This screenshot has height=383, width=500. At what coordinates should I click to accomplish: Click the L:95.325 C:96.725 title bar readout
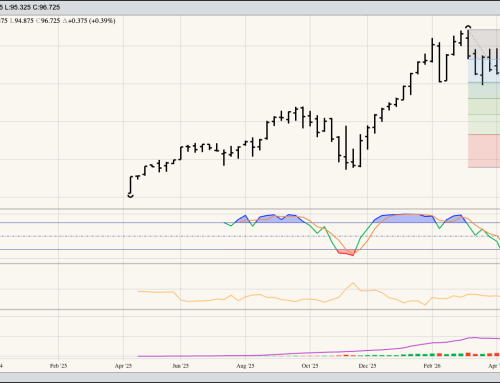coord(32,7)
